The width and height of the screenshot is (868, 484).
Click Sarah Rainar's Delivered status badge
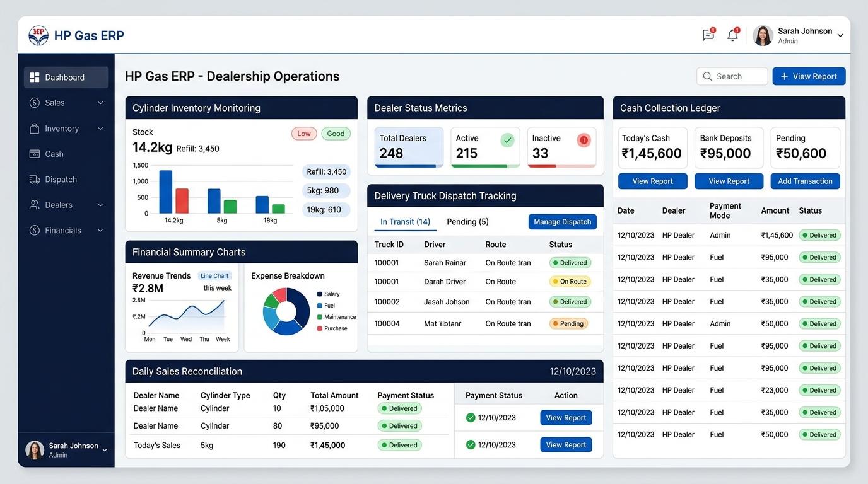point(570,263)
